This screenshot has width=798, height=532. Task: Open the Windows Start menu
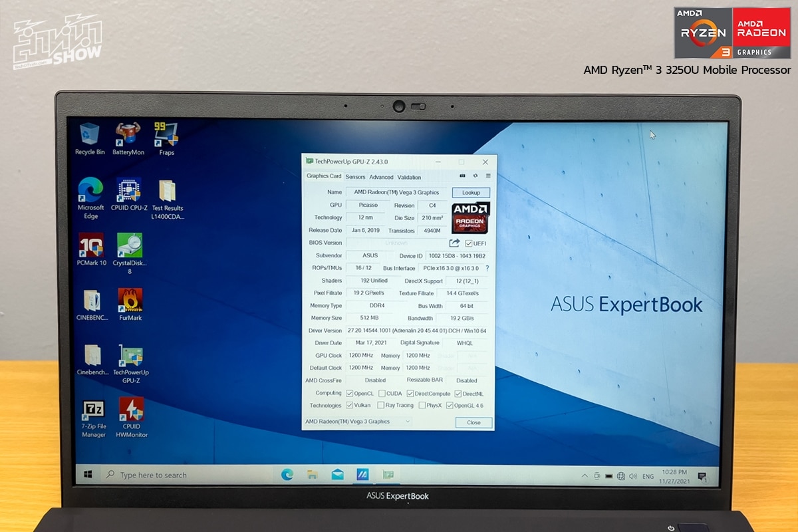[x=88, y=475]
